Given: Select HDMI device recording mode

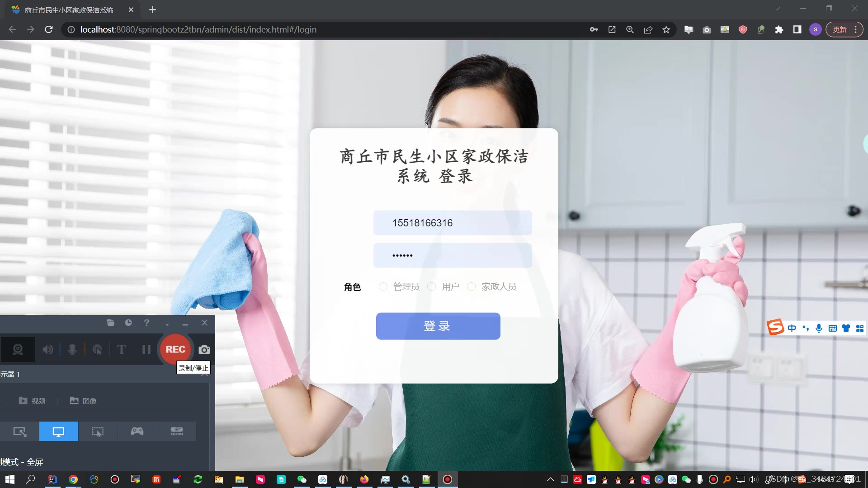Looking at the screenshot, I should coord(176,431).
